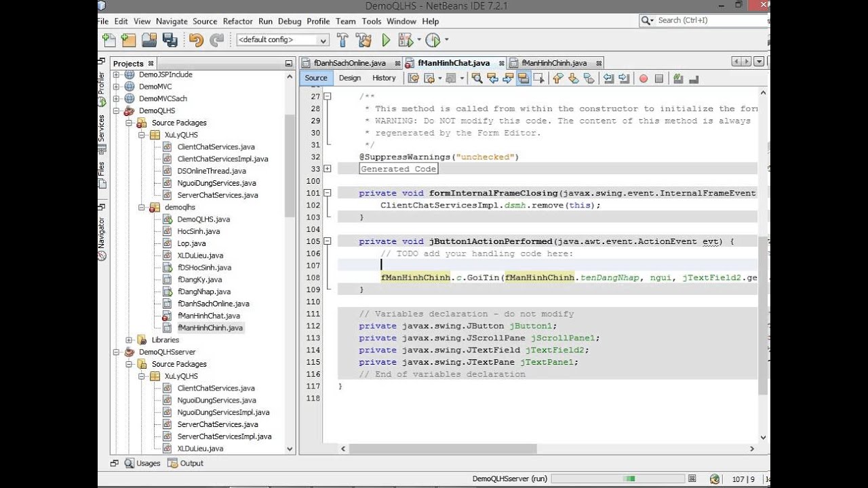
Task: Click the Stop Macro Recording square icon
Action: pyautogui.click(x=658, y=79)
